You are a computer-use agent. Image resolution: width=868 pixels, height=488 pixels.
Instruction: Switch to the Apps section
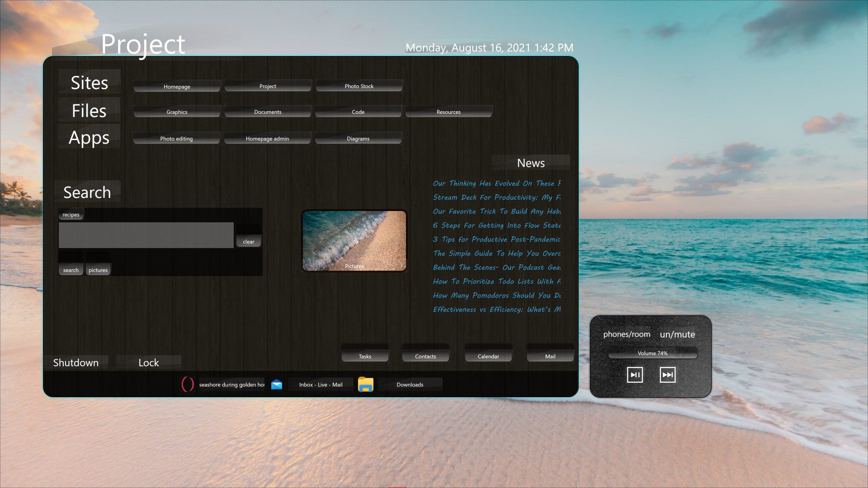(x=89, y=138)
